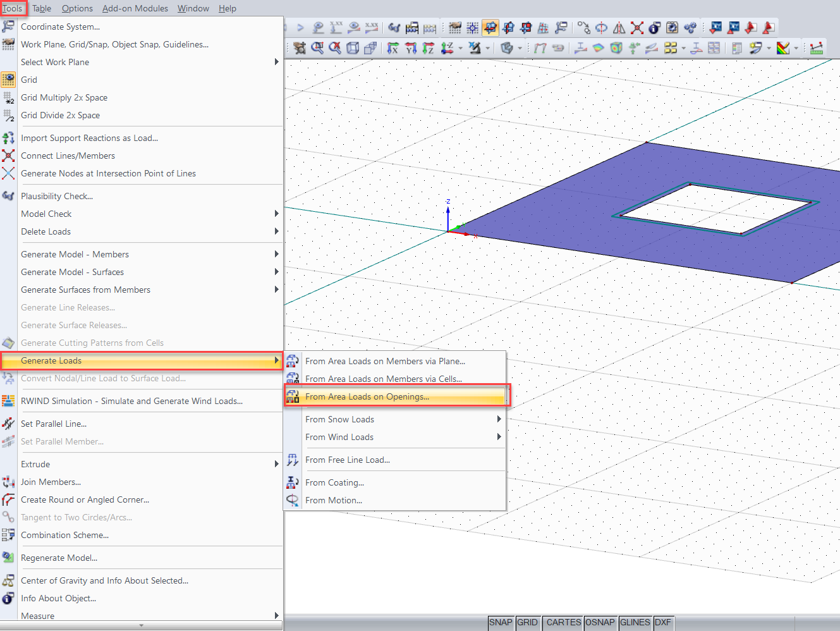Open Coordinate System entry

click(142, 27)
